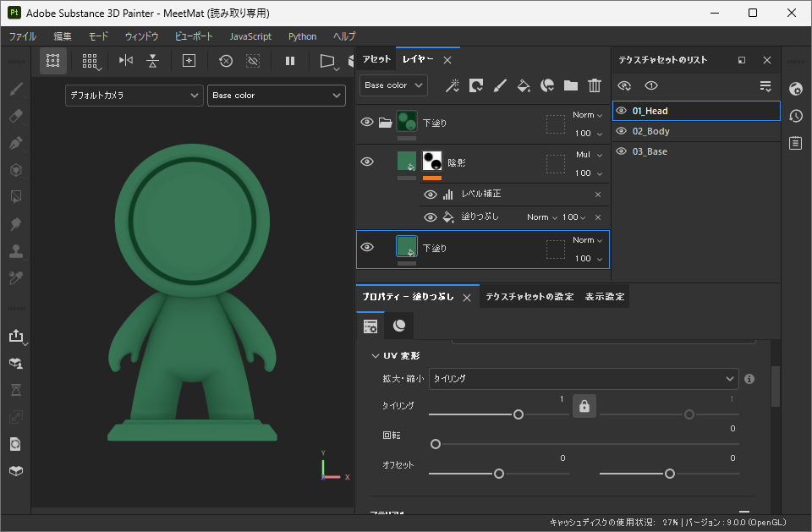Click the 回転 rotation slider handle
The width and height of the screenshot is (812, 532).
pos(436,444)
